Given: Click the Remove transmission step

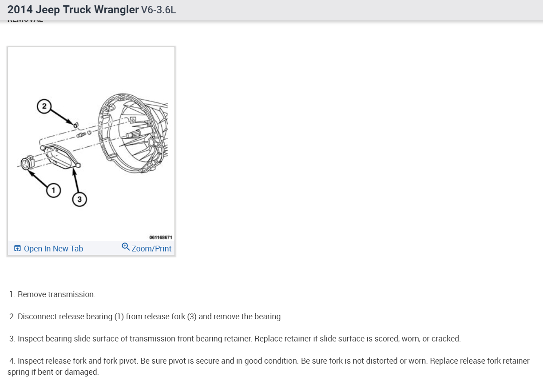Looking at the screenshot, I should 52,294.
